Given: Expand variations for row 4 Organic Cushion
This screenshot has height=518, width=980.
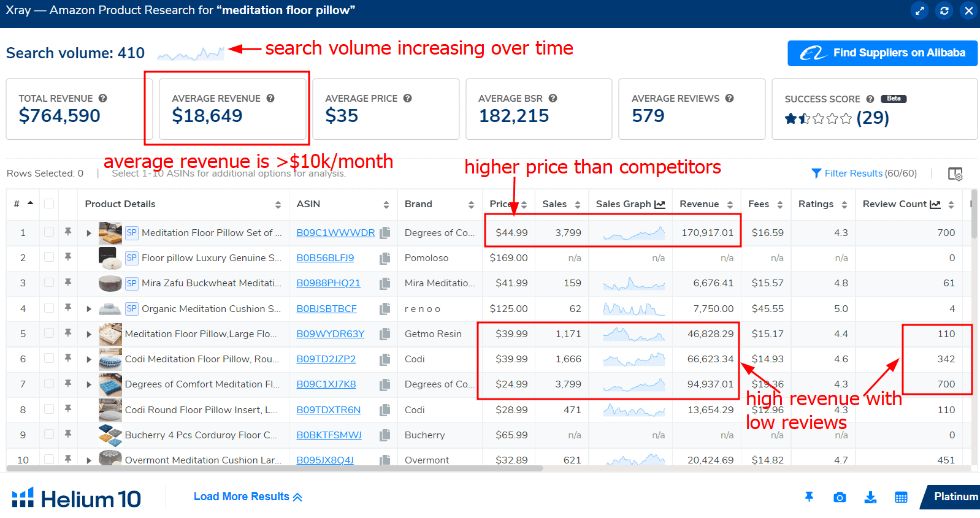Looking at the screenshot, I should click(x=89, y=309).
